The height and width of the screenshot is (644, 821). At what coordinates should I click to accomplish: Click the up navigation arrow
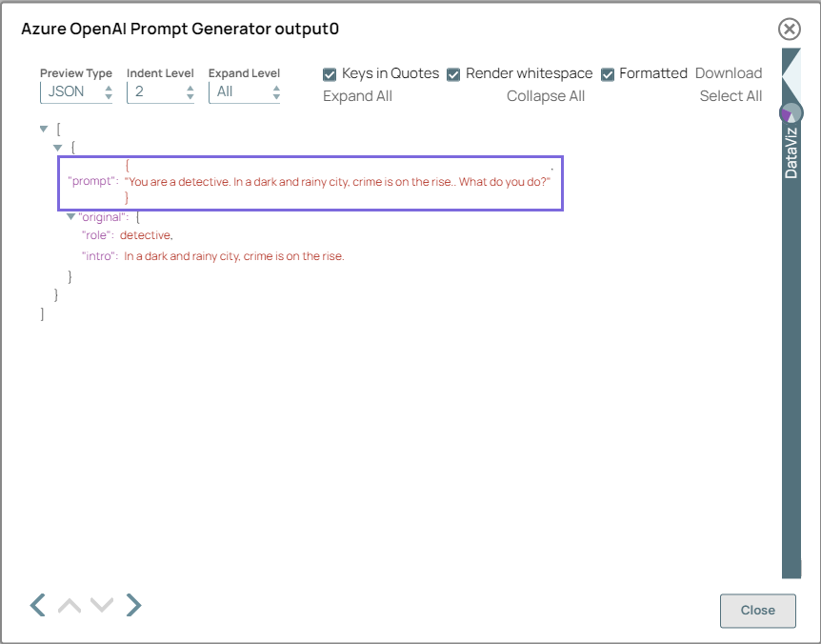(x=69, y=605)
